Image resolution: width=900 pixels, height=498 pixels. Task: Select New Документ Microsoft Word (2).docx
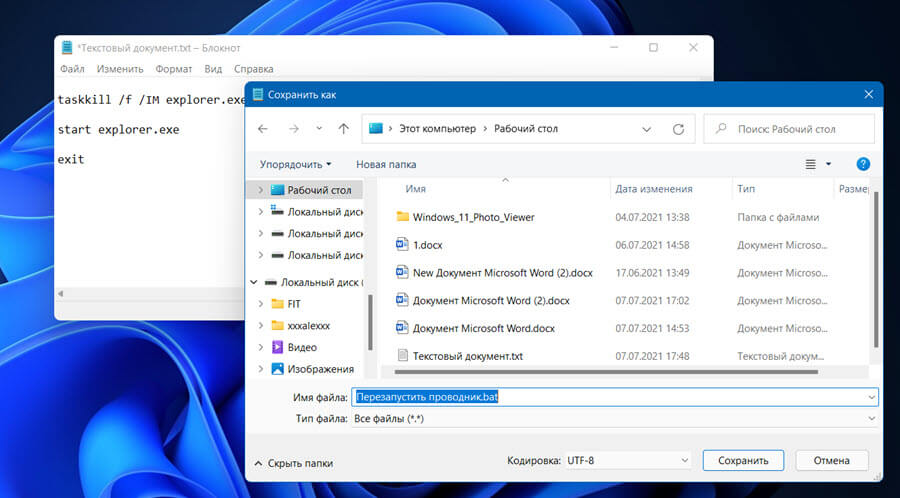click(x=502, y=273)
